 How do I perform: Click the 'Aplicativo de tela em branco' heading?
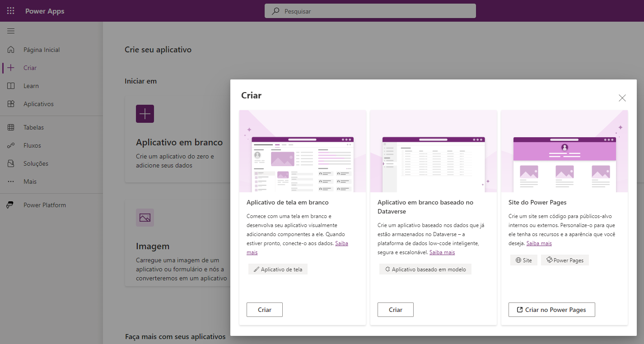click(x=288, y=202)
